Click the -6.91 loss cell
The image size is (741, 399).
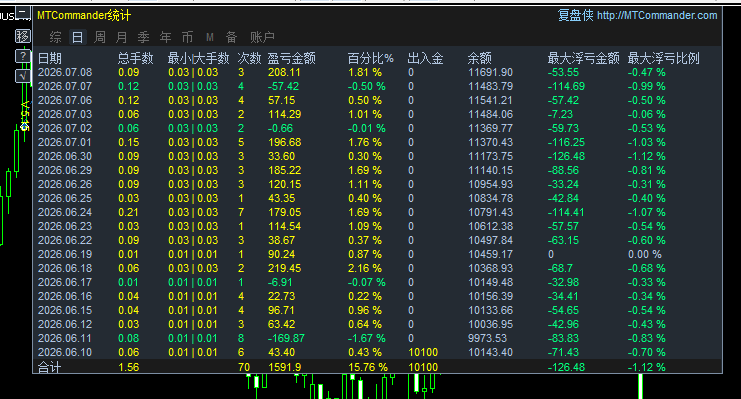pyautogui.click(x=280, y=282)
